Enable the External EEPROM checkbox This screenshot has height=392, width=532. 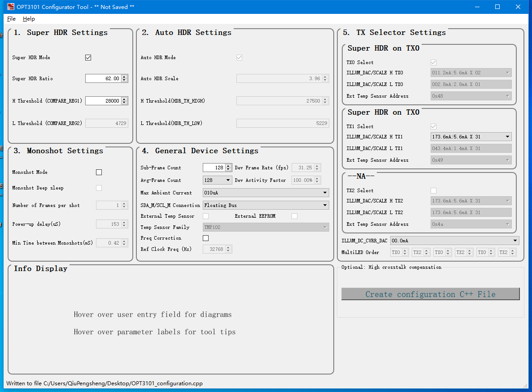pyautogui.click(x=295, y=216)
